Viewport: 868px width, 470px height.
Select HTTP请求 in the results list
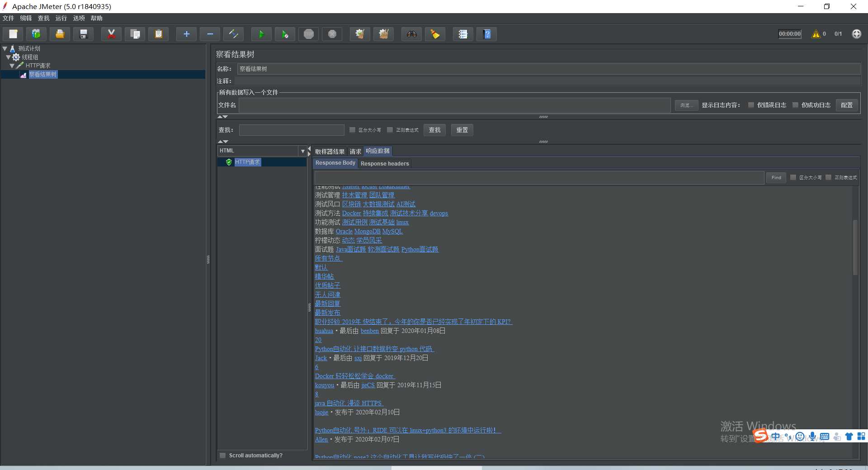[247, 162]
